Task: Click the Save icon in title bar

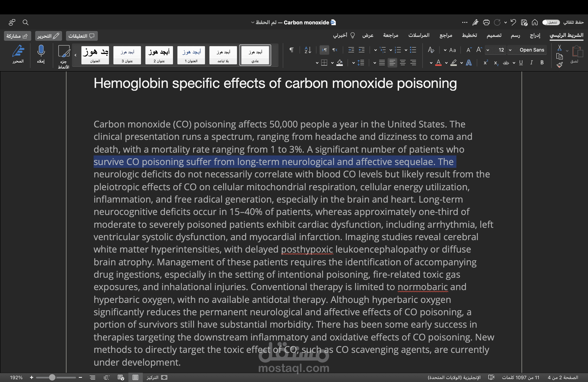Action: click(524, 22)
